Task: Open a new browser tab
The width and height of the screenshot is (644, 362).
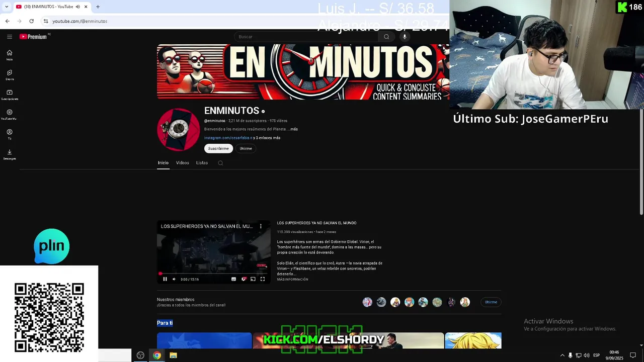Action: click(x=98, y=7)
